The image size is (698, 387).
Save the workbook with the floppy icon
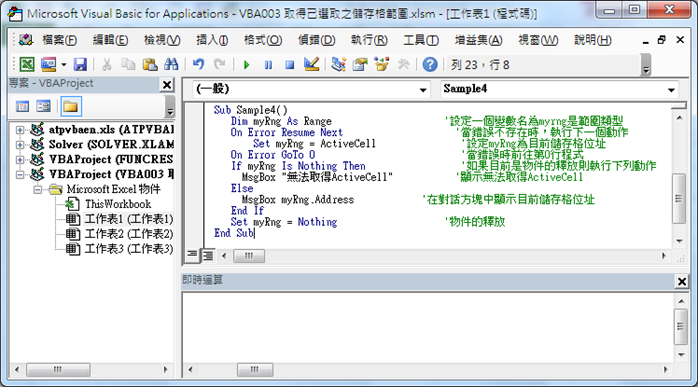point(80,65)
